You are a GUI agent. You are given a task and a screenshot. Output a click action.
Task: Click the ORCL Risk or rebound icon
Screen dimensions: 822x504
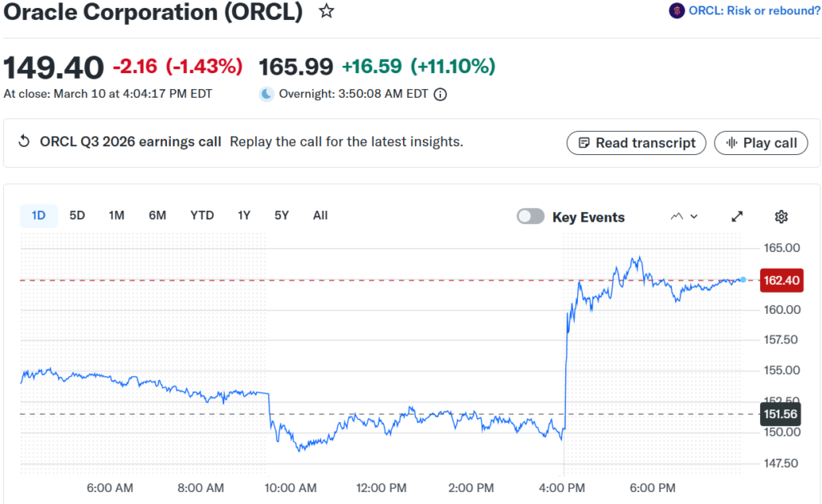(x=677, y=10)
